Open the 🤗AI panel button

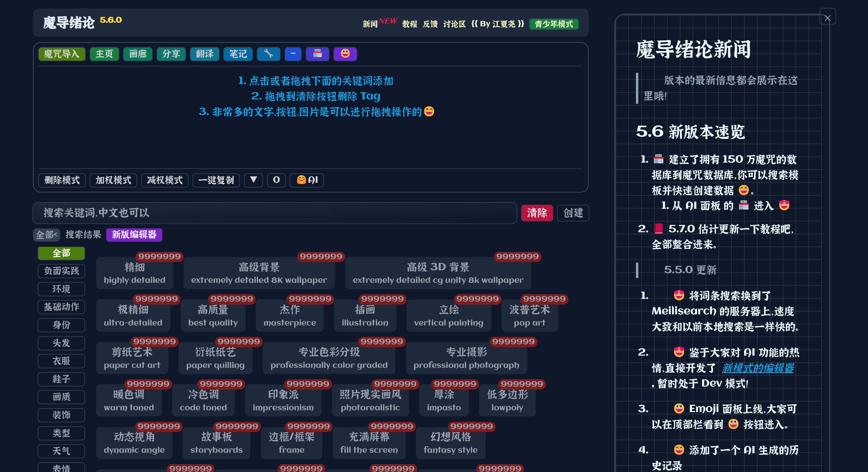[307, 180]
